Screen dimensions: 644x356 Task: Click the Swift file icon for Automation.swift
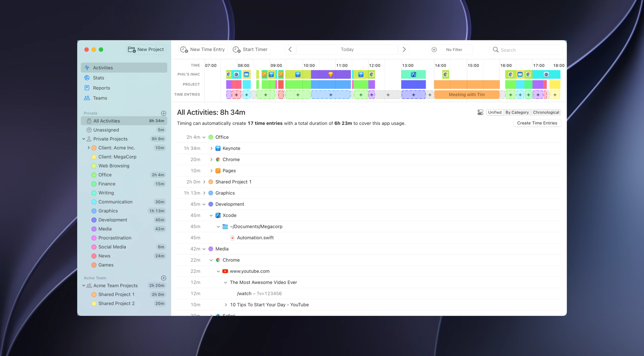[x=232, y=238]
